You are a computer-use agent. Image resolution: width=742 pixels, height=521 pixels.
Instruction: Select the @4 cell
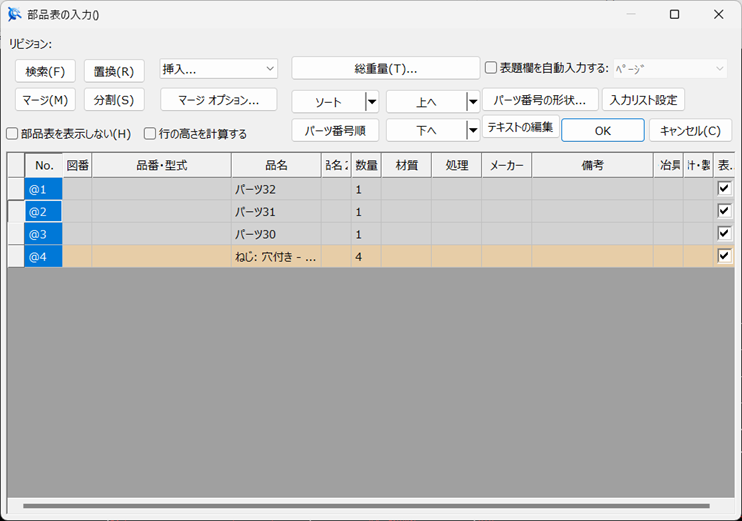44,256
